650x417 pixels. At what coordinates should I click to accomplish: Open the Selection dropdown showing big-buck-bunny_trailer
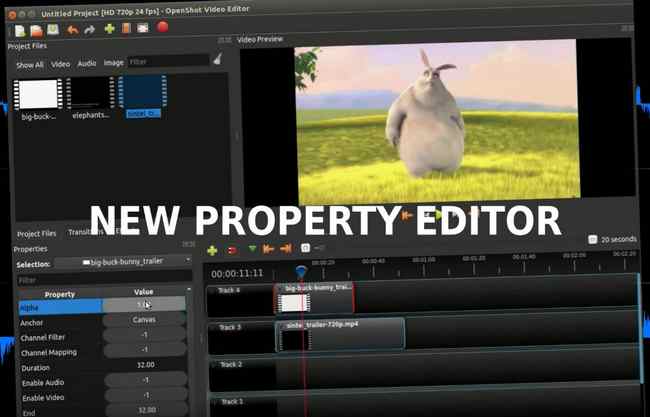pyautogui.click(x=123, y=262)
